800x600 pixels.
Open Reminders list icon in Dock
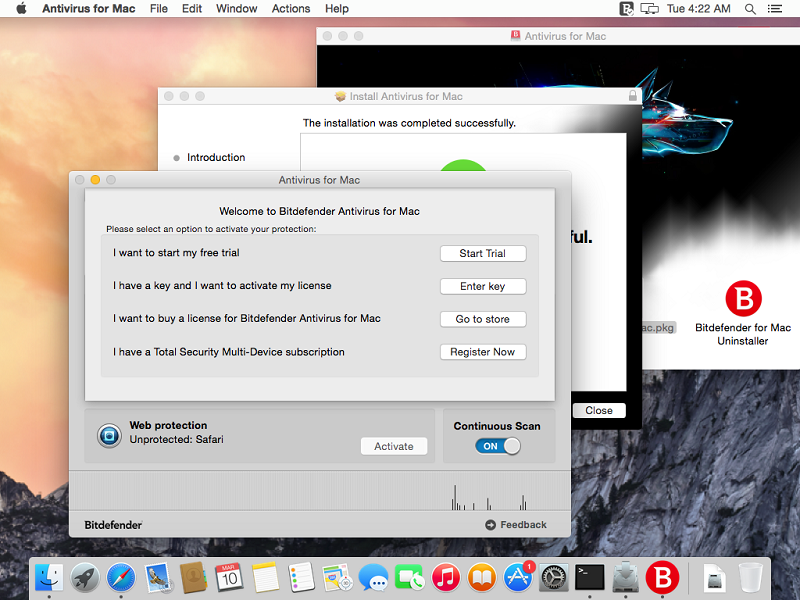pos(301,578)
